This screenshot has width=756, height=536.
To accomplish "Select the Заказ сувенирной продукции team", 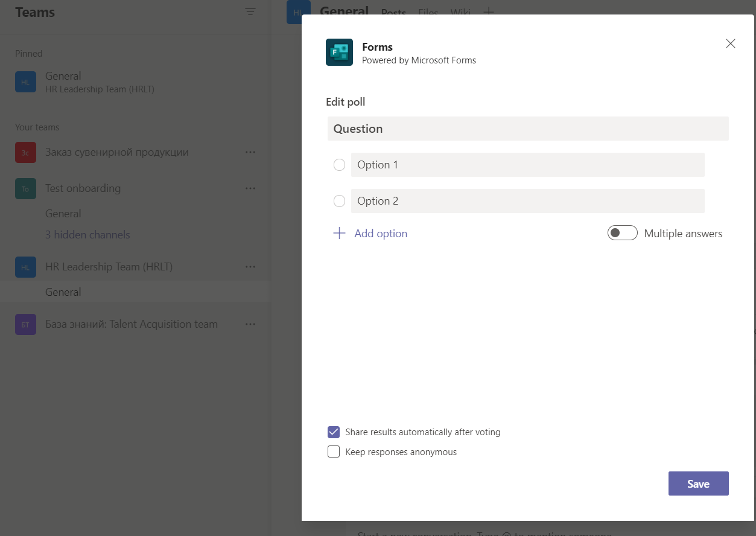I will pyautogui.click(x=117, y=152).
